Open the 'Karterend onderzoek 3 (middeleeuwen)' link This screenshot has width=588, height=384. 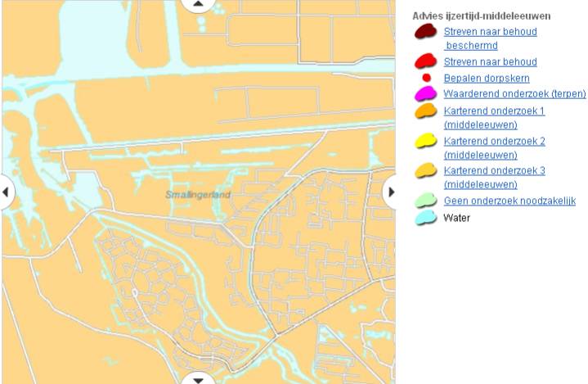tap(494, 177)
